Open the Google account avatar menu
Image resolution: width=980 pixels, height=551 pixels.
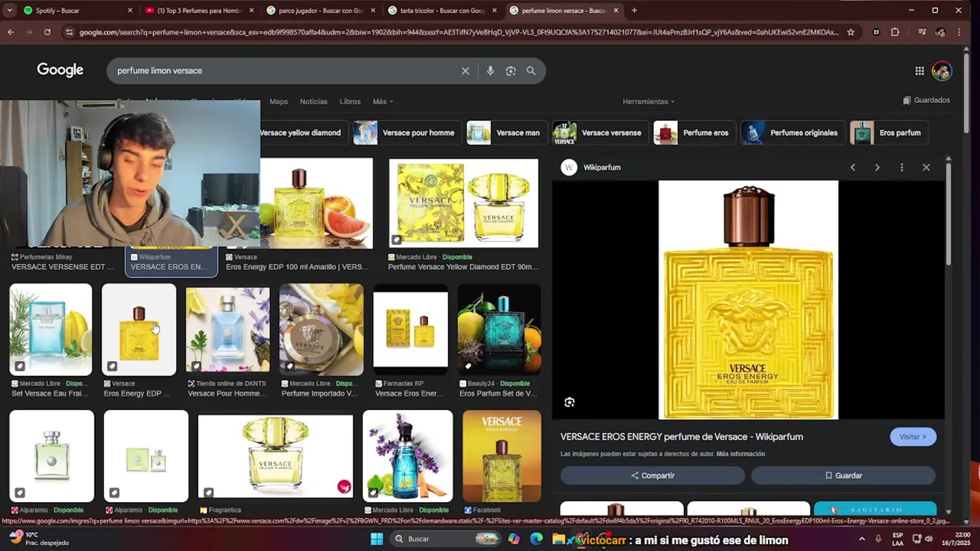pos(942,71)
